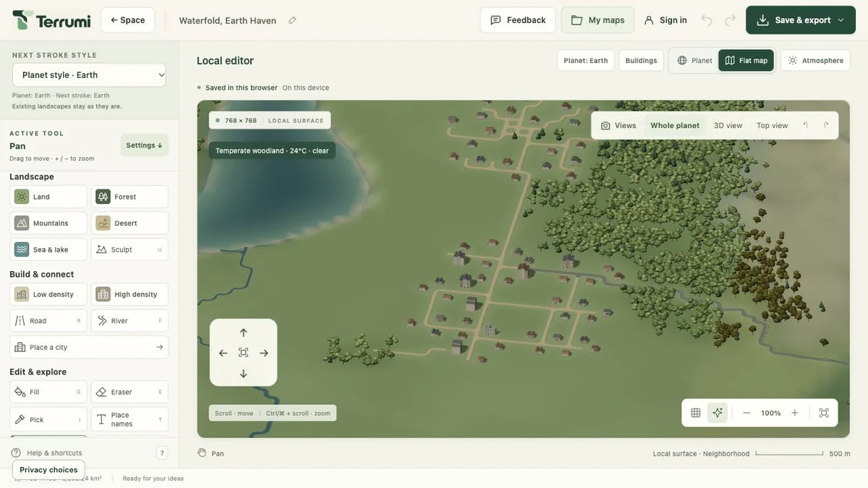This screenshot has height=488, width=868.
Task: Click the redo arrow in header
Action: 730,20
